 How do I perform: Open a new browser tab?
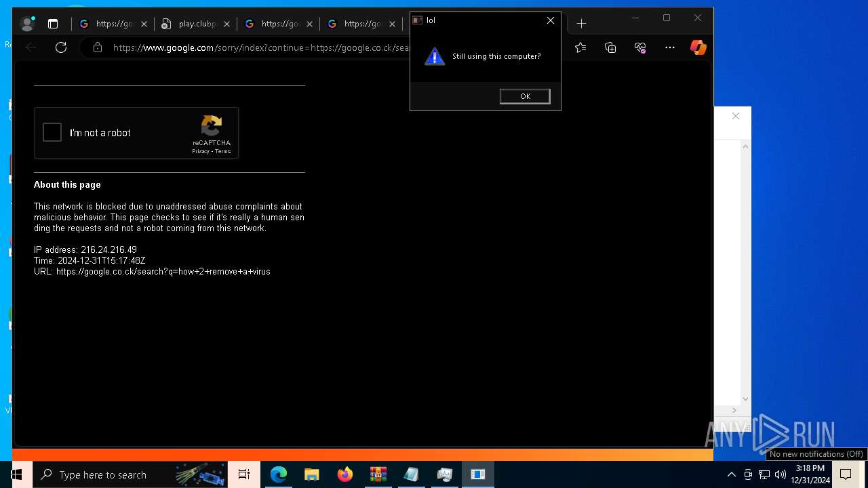[x=581, y=24]
